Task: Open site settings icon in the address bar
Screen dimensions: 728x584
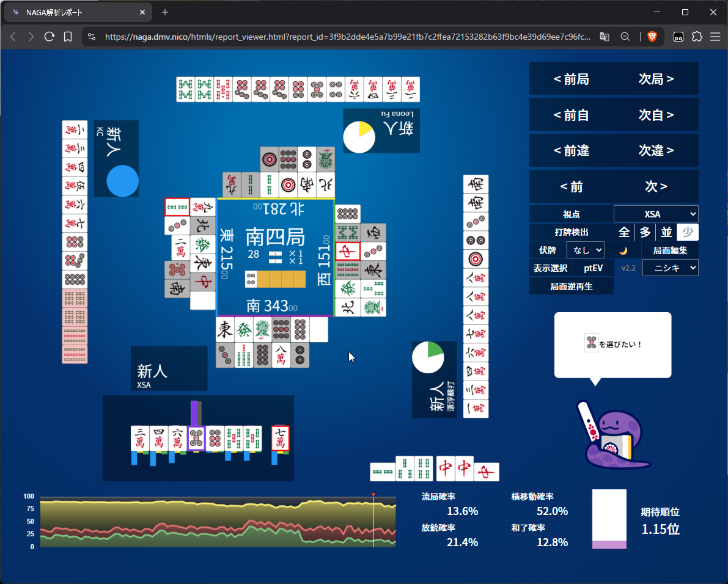Action: [x=92, y=37]
